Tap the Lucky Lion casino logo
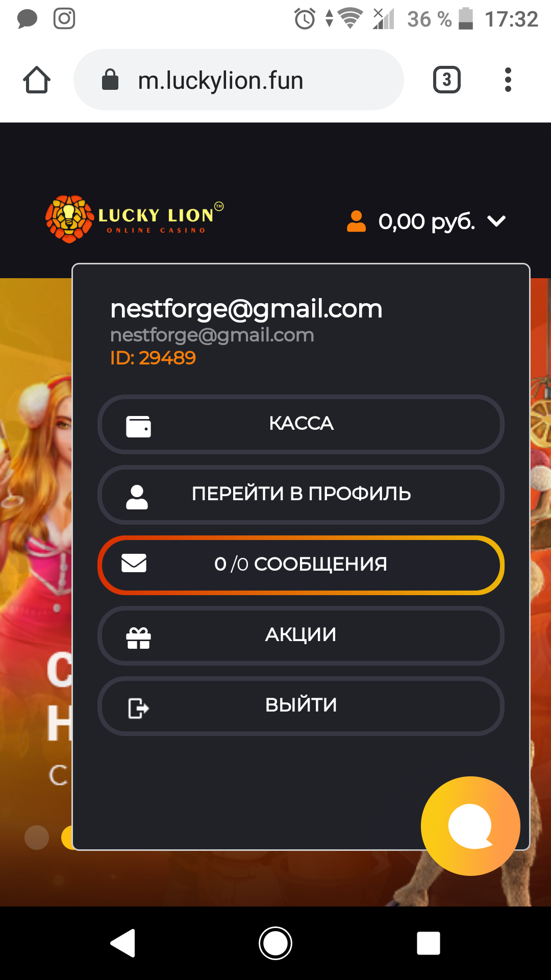The height and width of the screenshot is (980, 551). [134, 219]
